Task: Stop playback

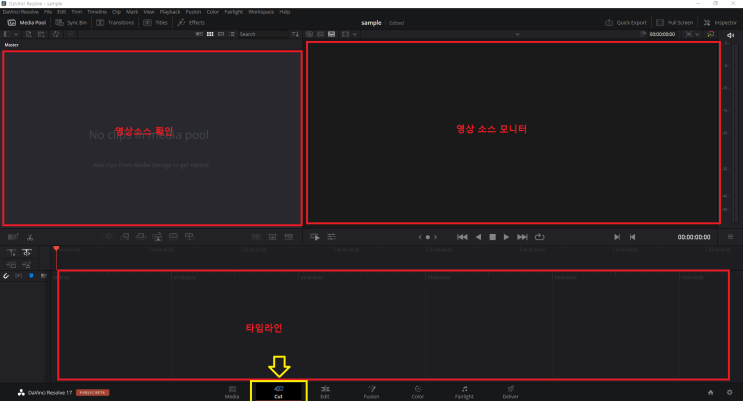Action: click(492, 237)
